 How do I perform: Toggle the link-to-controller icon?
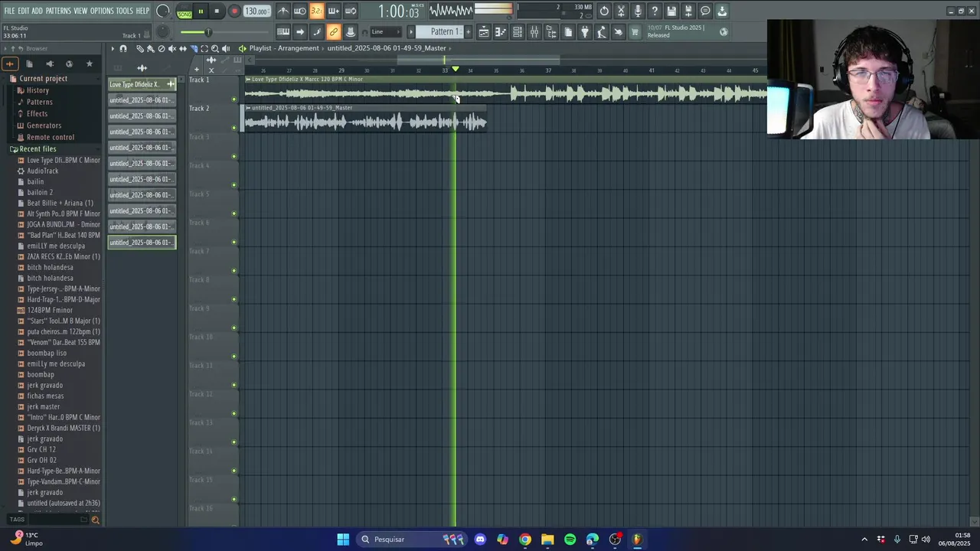[x=334, y=32]
